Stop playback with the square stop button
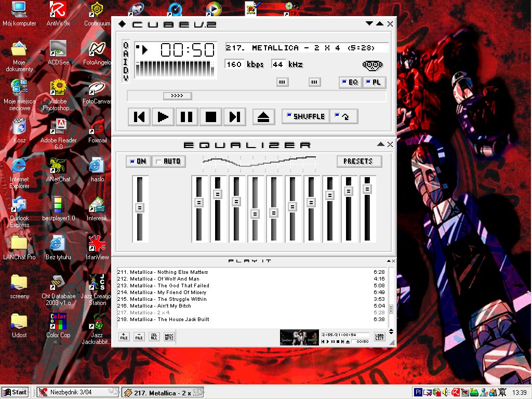532x399 pixels. pyautogui.click(x=210, y=117)
